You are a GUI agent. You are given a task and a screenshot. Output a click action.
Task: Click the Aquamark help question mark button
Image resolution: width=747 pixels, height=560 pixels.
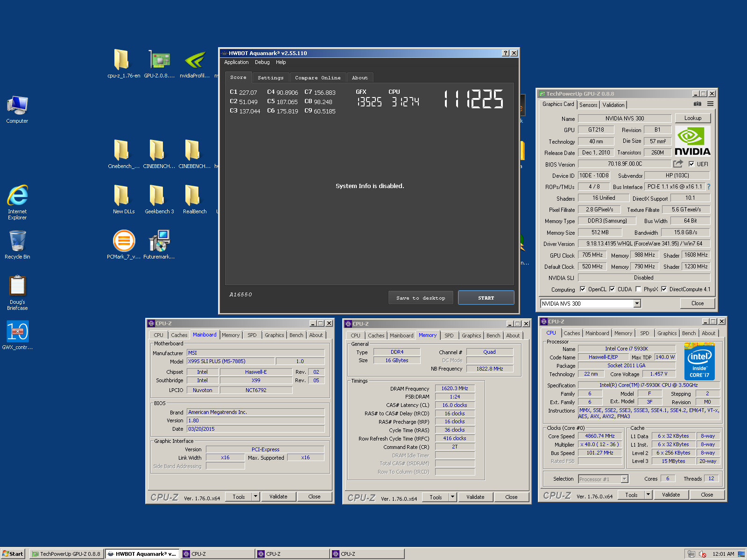(506, 53)
